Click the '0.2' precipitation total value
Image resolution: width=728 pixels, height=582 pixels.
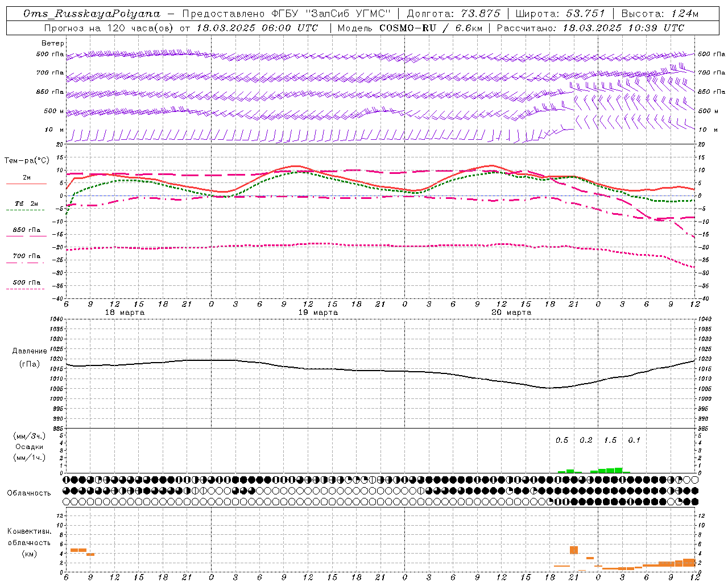[x=586, y=440]
